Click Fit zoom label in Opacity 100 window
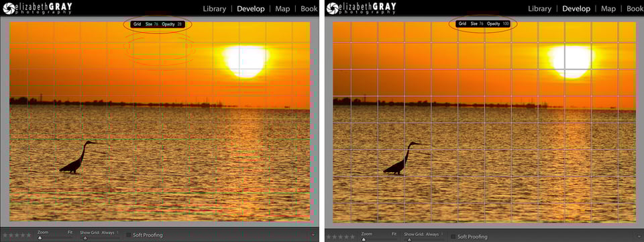The image size is (644, 242). [394, 234]
